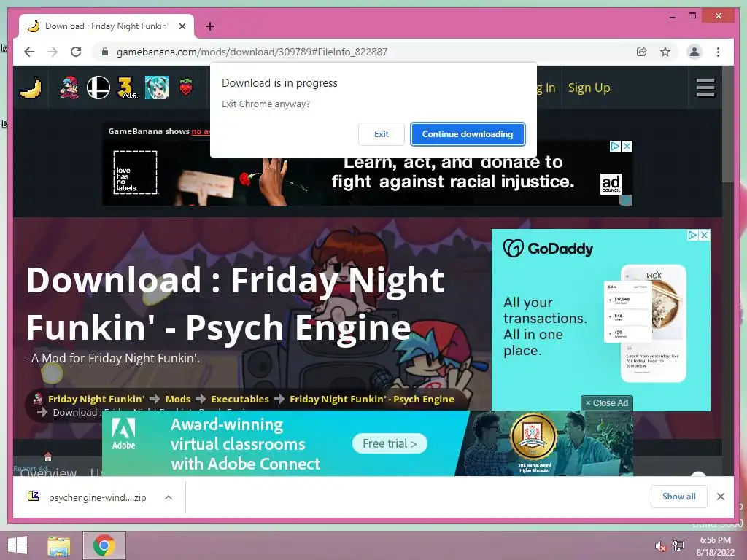Close the Ad Council banner ad

(x=627, y=146)
